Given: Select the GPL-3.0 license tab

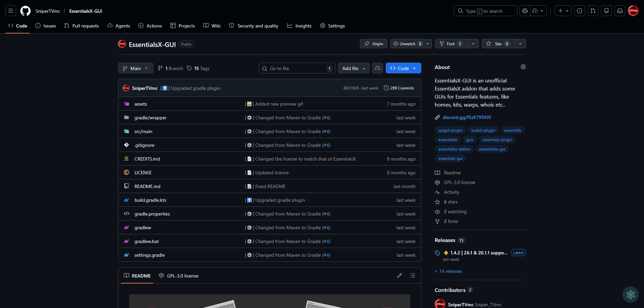Looking at the screenshot, I should click(178, 276).
